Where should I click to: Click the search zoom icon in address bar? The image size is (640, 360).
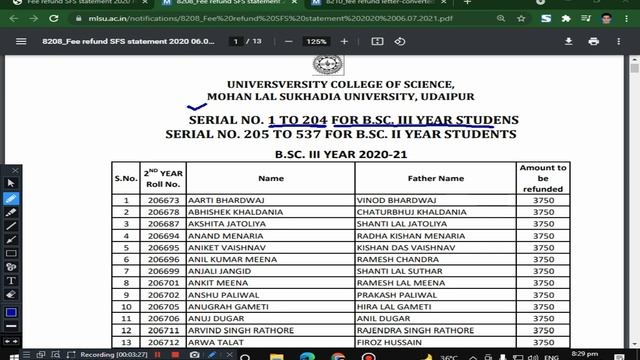tap(501, 19)
